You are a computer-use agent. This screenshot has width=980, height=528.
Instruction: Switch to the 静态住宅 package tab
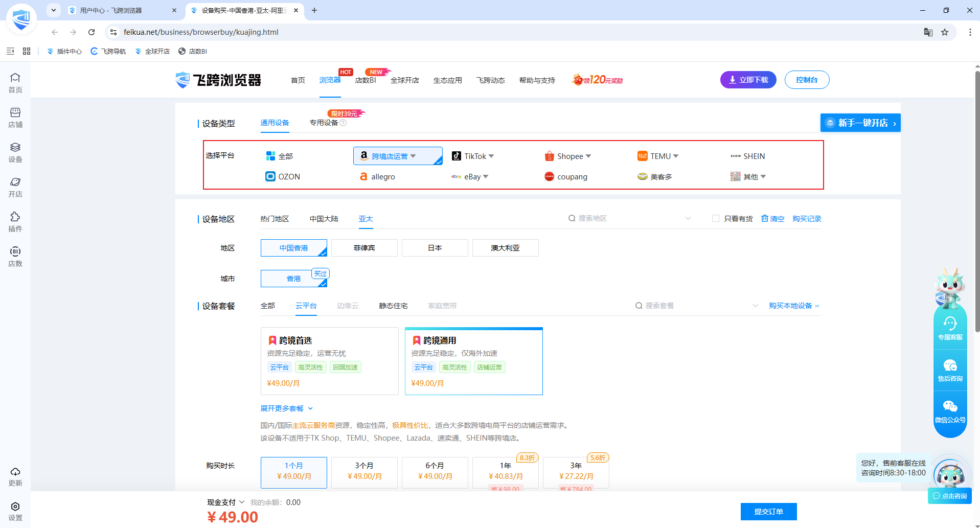[x=393, y=306]
